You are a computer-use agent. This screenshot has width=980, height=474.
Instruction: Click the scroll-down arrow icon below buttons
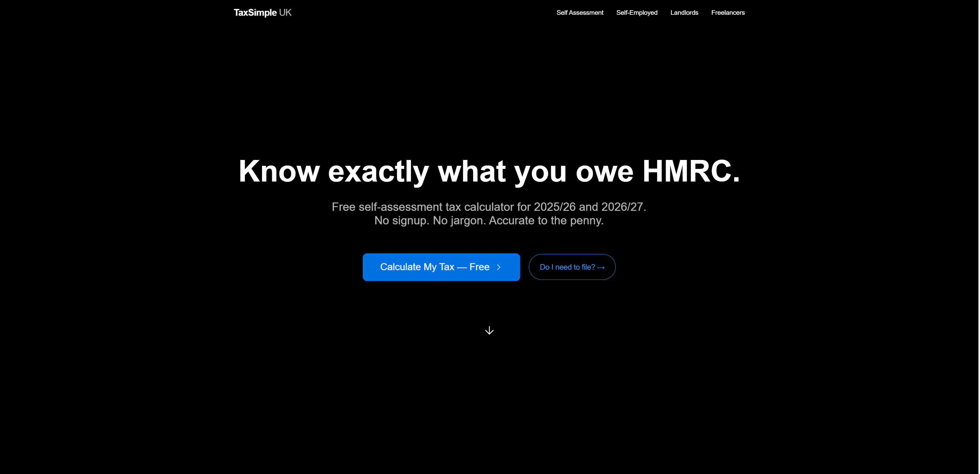pyautogui.click(x=490, y=331)
